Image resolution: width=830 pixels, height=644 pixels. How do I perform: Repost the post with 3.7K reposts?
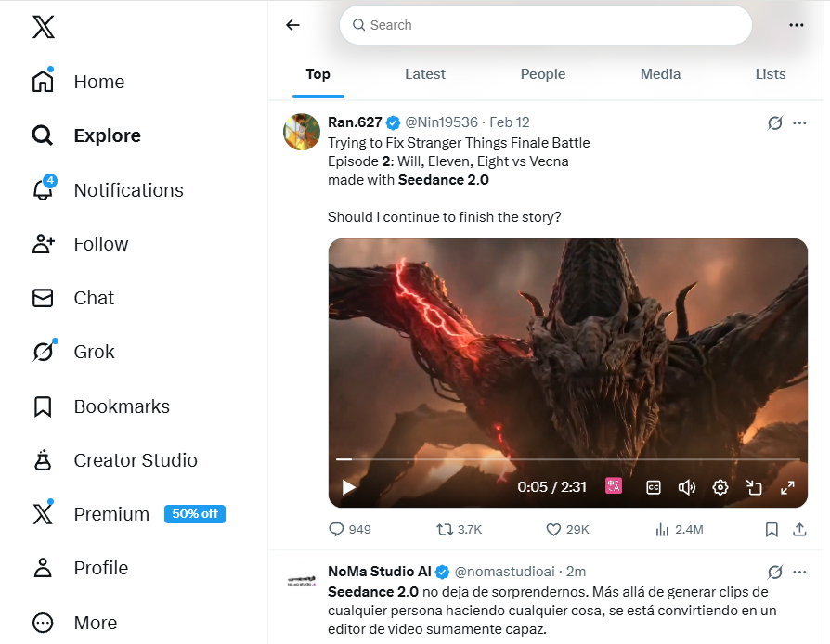[x=459, y=529]
